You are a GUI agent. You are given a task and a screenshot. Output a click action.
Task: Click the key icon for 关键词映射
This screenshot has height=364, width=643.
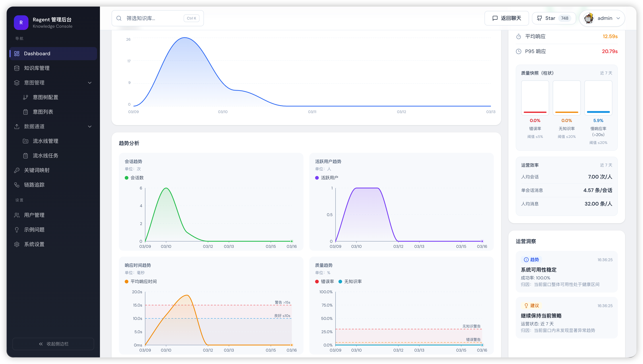[x=17, y=170]
